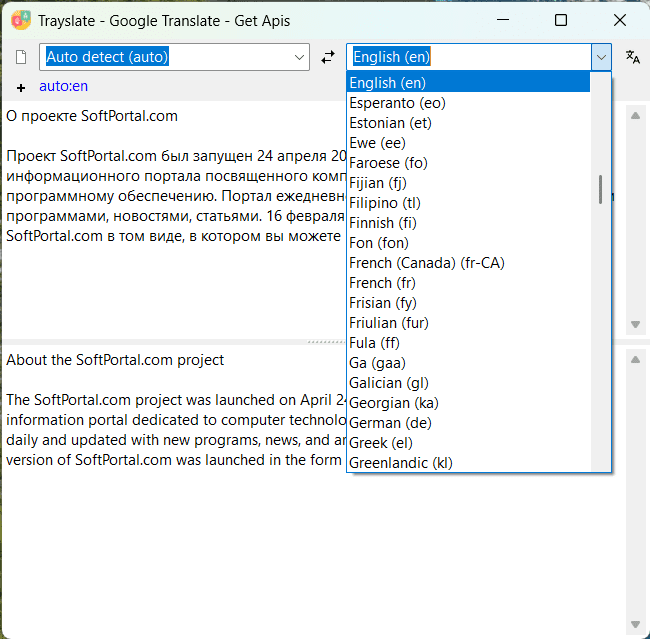Add language pair with plus icon
This screenshot has height=639, width=650.
click(21, 87)
